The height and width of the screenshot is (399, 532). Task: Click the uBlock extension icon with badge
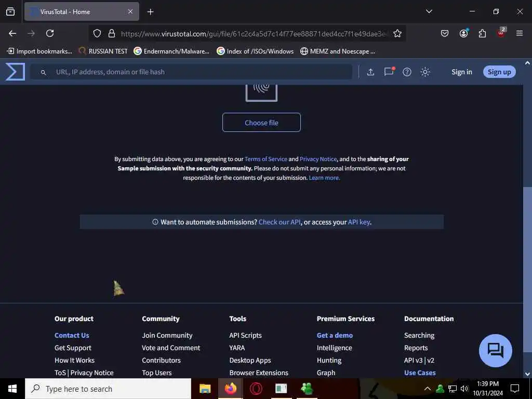click(x=501, y=33)
